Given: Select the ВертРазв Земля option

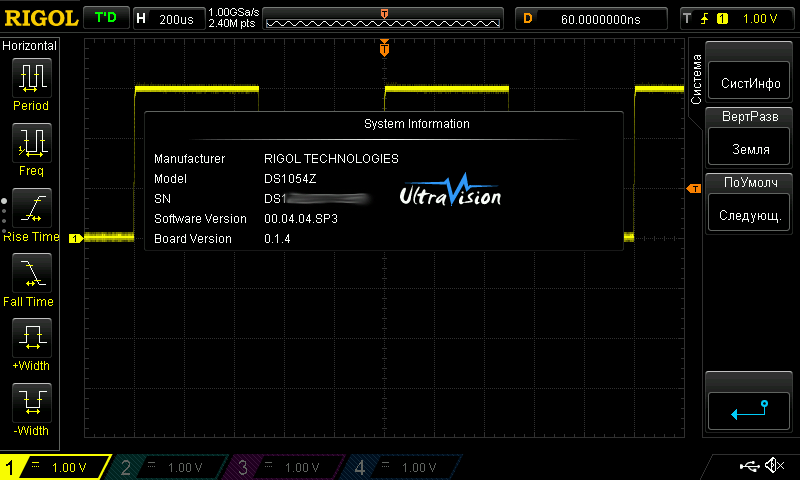Looking at the screenshot, I should tap(749, 137).
